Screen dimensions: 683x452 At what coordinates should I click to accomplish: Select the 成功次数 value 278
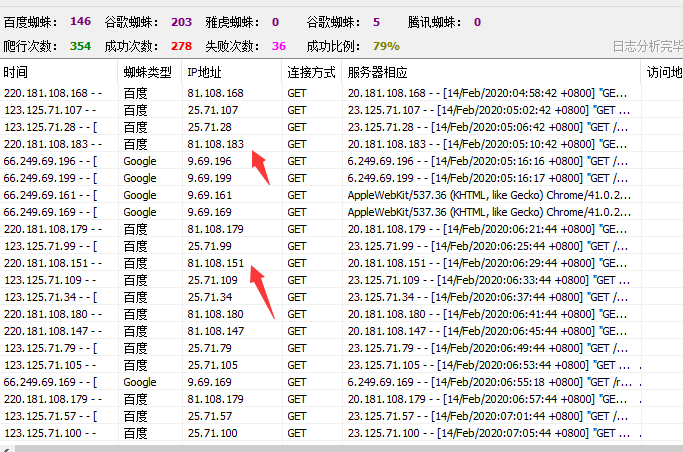[182, 46]
